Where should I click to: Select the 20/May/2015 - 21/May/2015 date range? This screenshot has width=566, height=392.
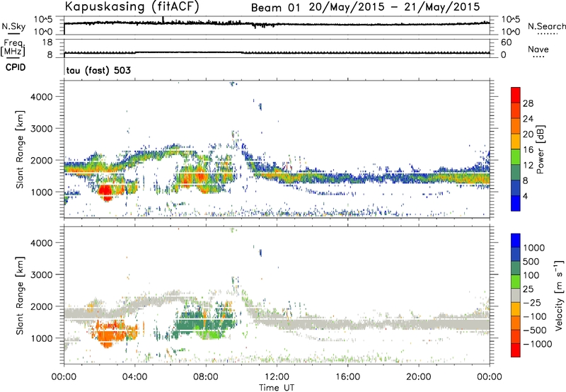tap(395, 7)
